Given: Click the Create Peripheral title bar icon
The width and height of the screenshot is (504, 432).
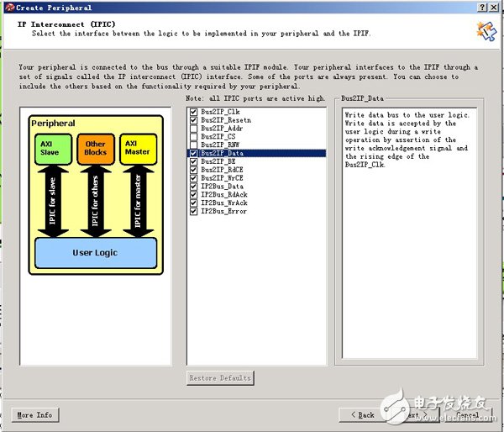Looking at the screenshot, I should 8,6.
